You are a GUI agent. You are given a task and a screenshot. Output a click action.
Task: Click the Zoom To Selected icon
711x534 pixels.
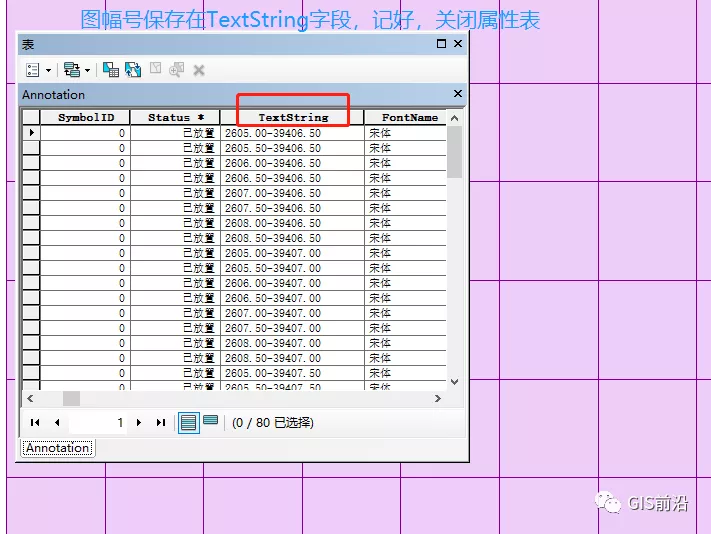[x=176, y=70]
